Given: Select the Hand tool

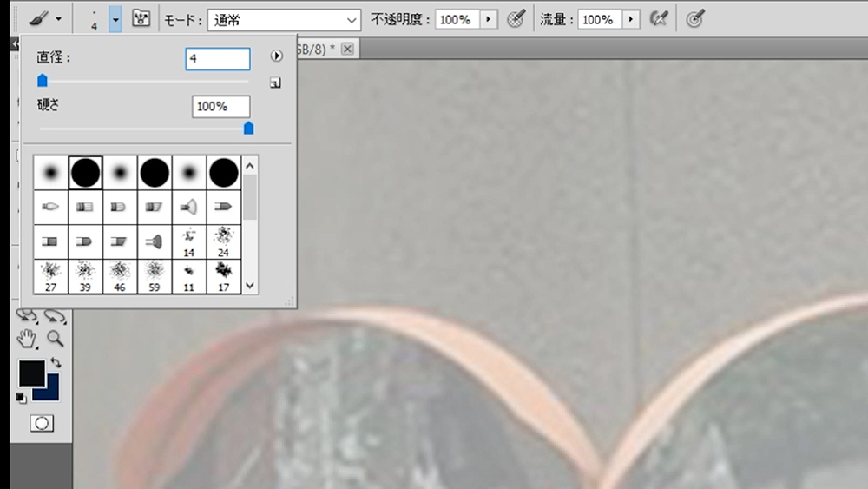Looking at the screenshot, I should (30, 339).
